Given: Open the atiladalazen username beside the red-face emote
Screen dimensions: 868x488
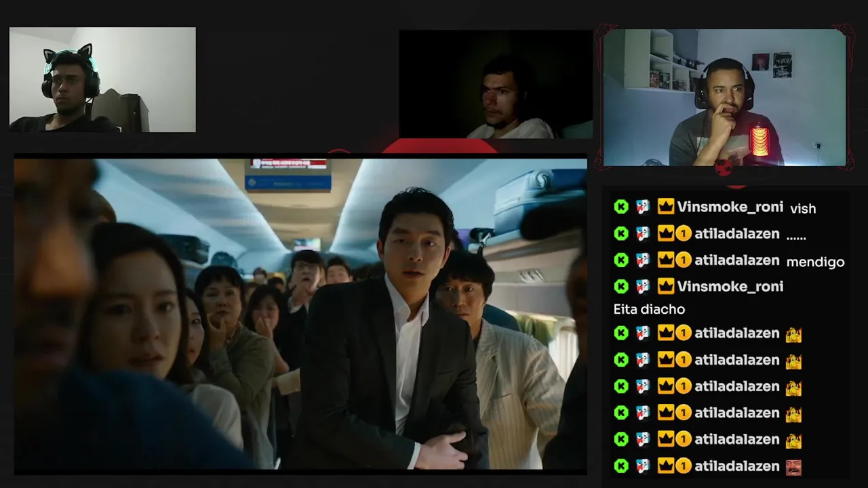Looking at the screenshot, I should click(x=736, y=466).
